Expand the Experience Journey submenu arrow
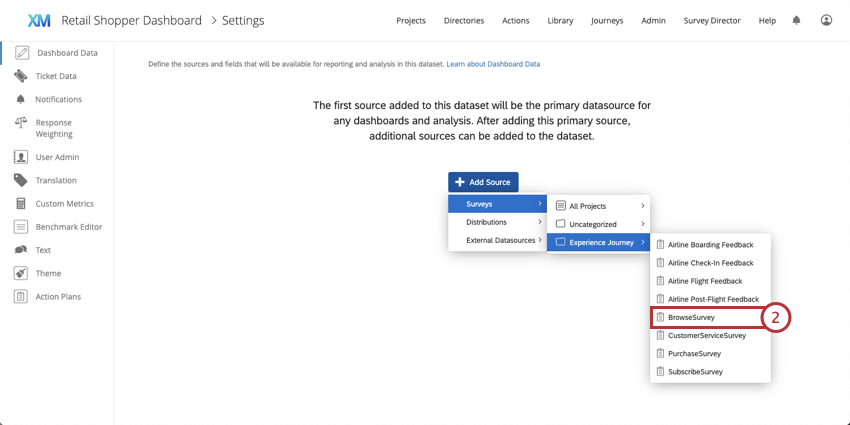The width and height of the screenshot is (850, 425). click(643, 242)
